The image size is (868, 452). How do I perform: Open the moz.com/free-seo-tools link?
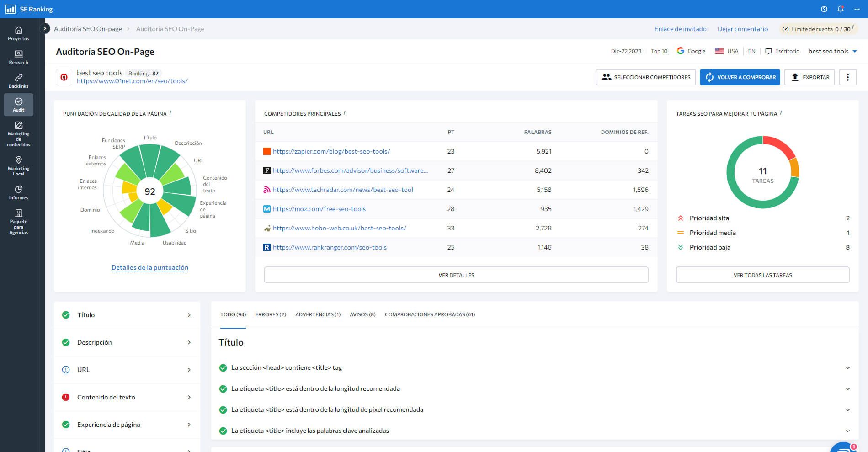point(319,209)
